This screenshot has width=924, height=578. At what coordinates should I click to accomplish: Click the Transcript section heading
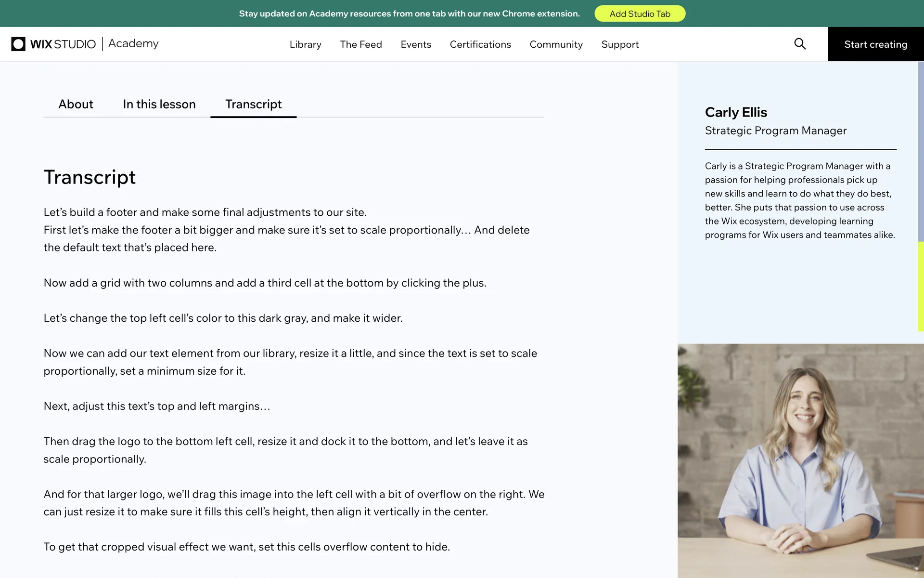click(x=90, y=177)
